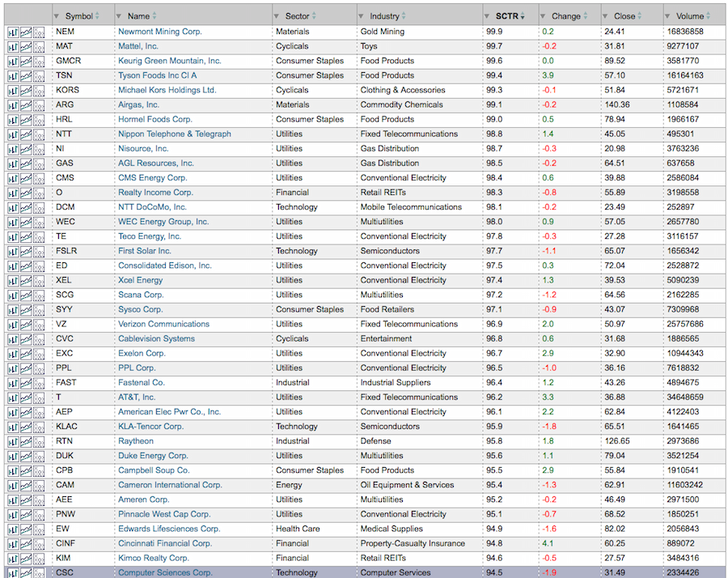Click the sort arrows next to SCTR
The image size is (728, 578).
click(523, 16)
